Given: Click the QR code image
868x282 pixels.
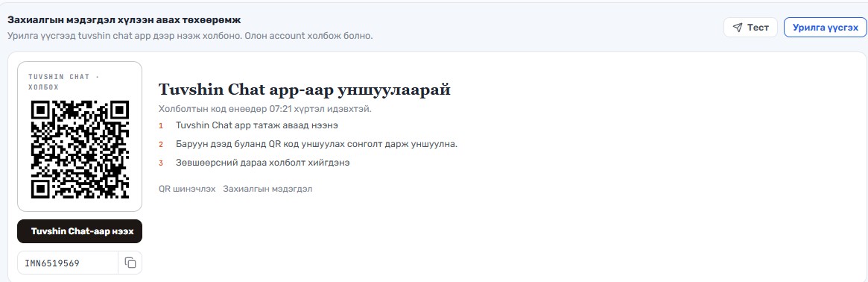Looking at the screenshot, I should (80, 150).
